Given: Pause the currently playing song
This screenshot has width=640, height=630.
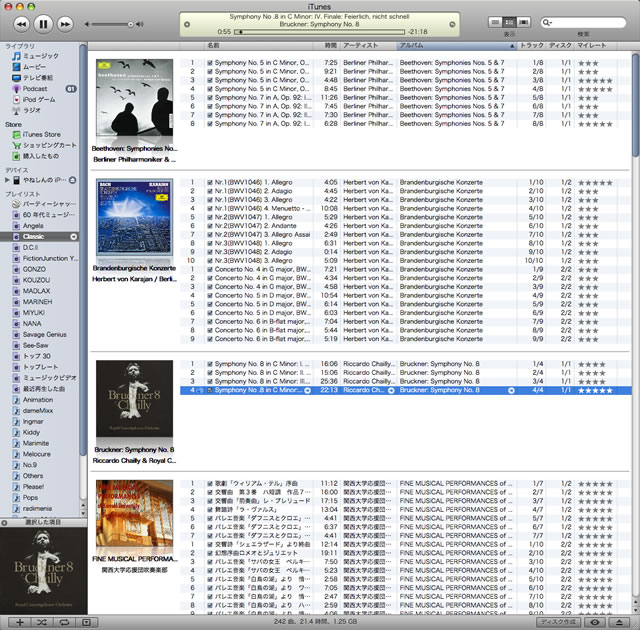Looking at the screenshot, I should coord(43,24).
